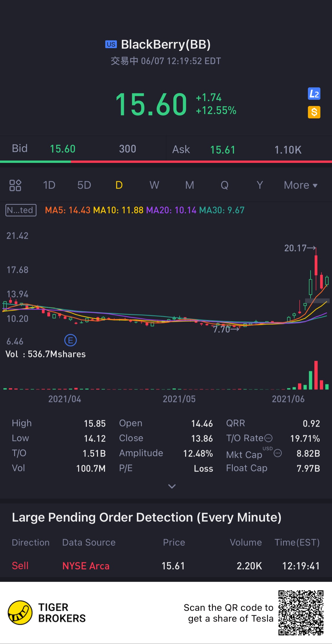
Task: Tap the Open value 14.46
Action: 202,423
